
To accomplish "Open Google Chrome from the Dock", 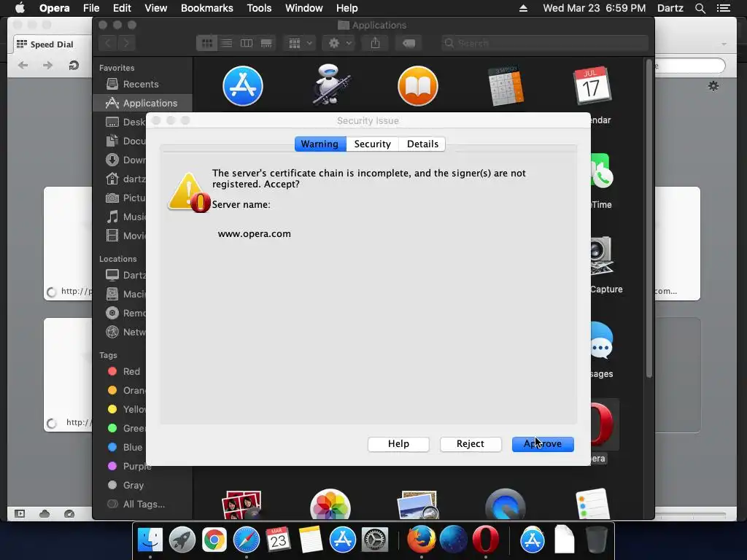I will coord(214,540).
